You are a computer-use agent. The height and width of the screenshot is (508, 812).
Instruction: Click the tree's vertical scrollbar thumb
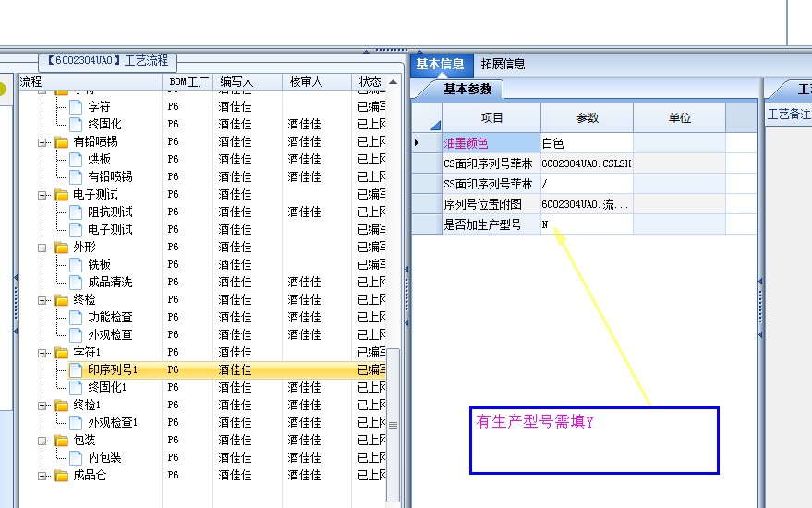tap(393, 425)
